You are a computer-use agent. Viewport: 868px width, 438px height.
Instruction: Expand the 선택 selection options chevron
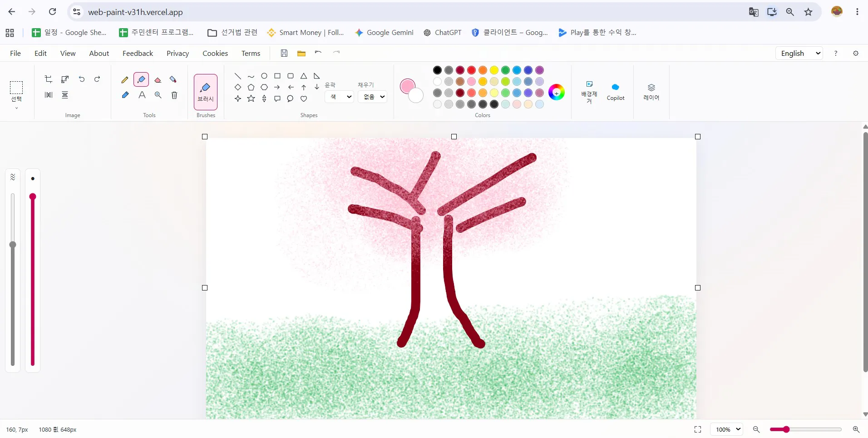coord(16,108)
